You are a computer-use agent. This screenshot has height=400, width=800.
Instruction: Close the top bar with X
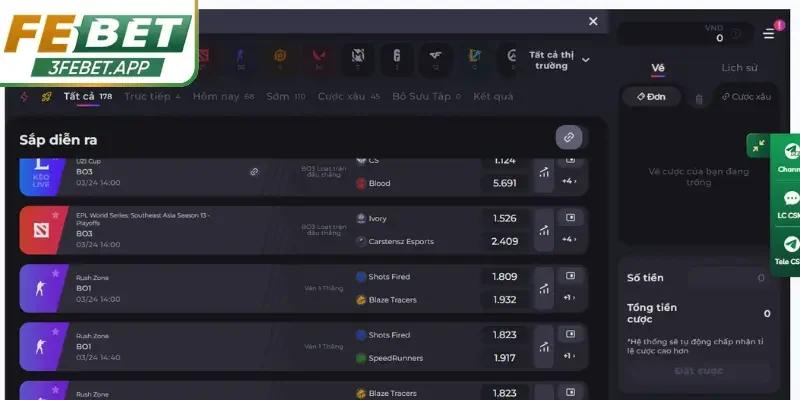(x=593, y=21)
